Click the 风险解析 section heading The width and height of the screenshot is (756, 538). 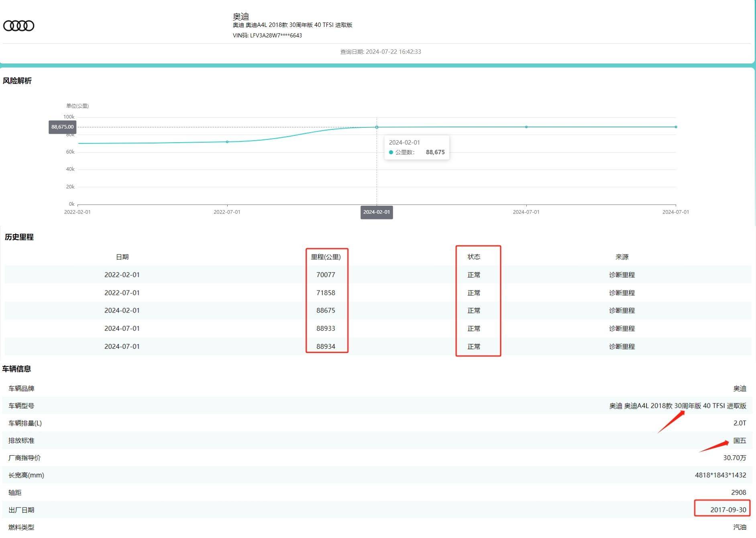click(17, 81)
